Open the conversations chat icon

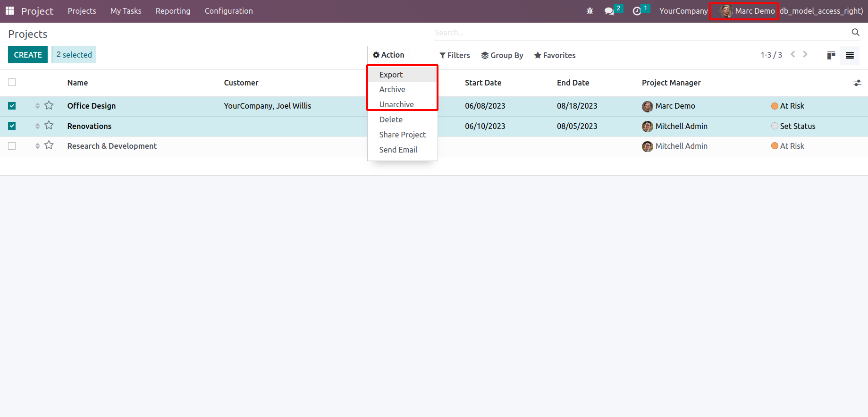point(609,11)
